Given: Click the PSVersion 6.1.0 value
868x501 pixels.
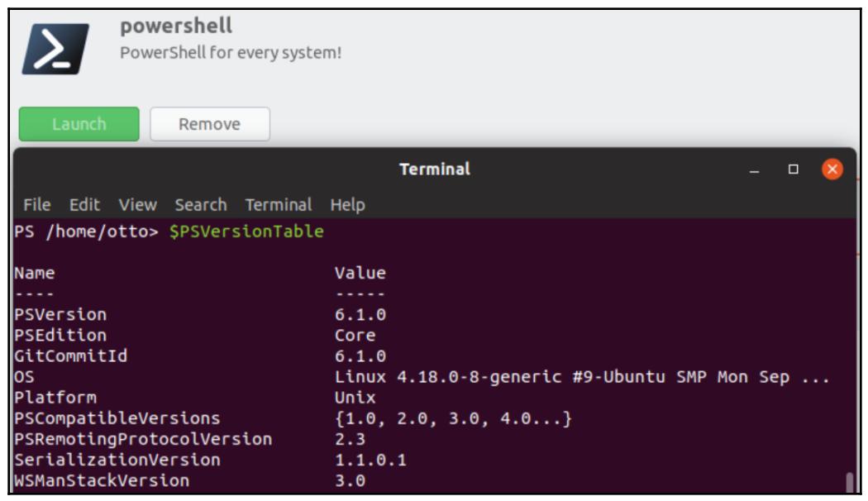Looking at the screenshot, I should [360, 314].
